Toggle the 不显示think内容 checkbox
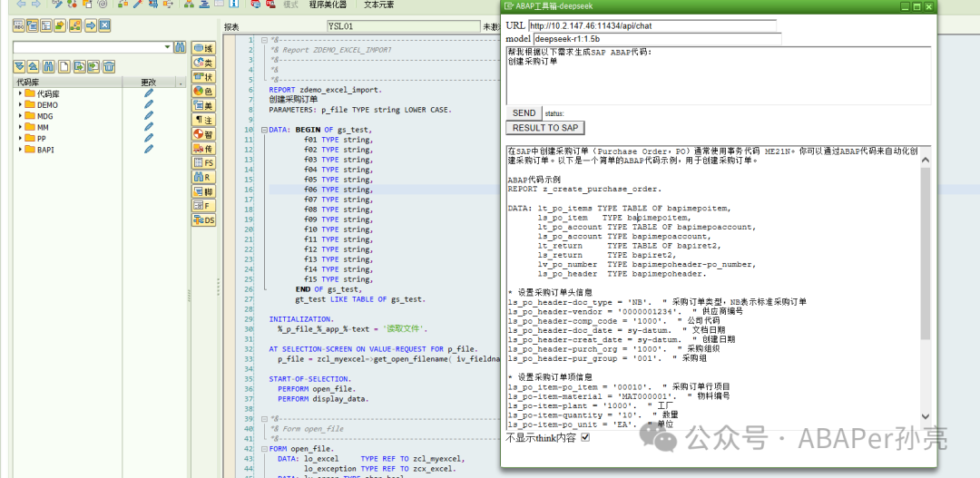 [x=585, y=438]
